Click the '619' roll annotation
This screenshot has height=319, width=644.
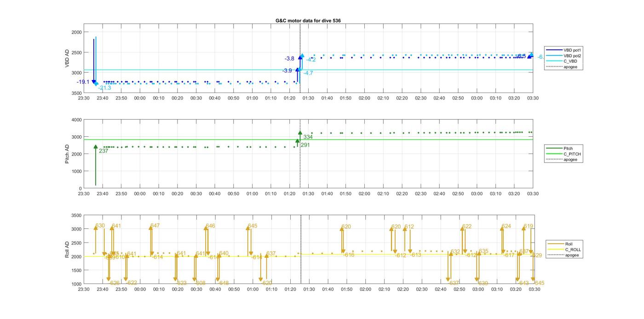click(x=529, y=226)
